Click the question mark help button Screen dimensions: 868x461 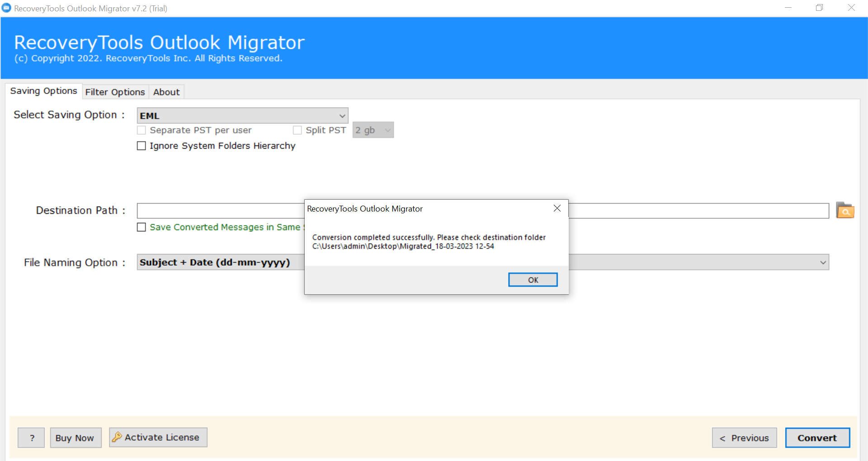32,437
